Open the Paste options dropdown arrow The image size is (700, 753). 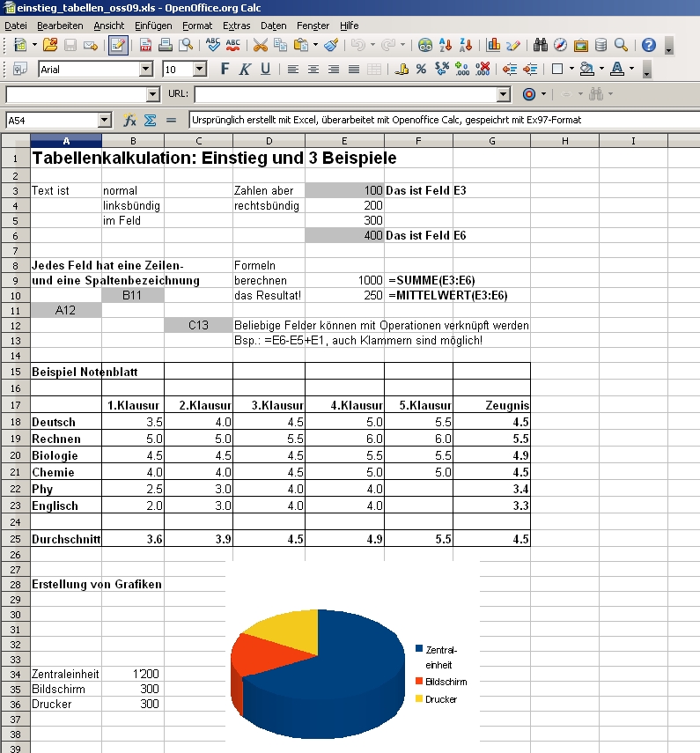tap(315, 45)
